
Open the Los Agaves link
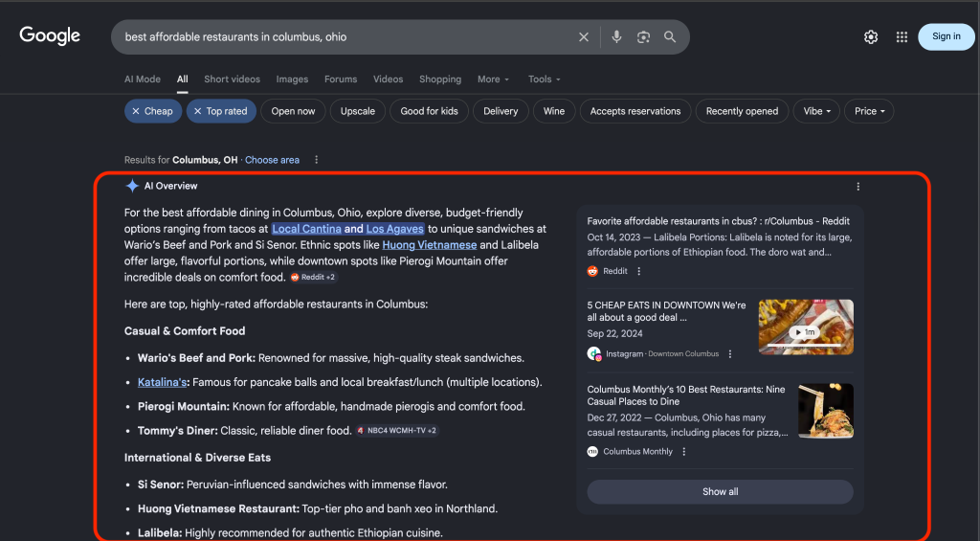395,229
